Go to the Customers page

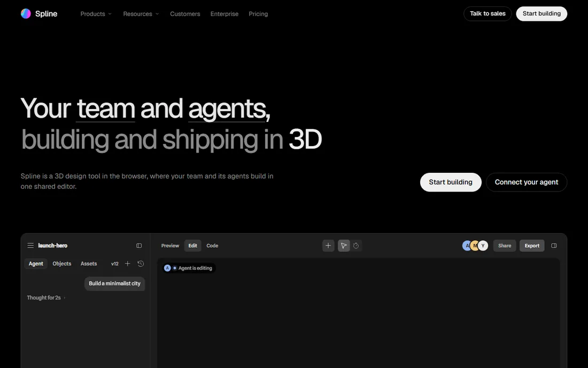click(185, 14)
